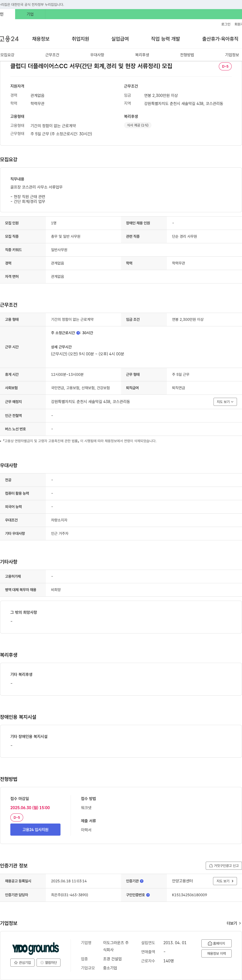Click the 안양고용센터 text

click(x=182, y=881)
